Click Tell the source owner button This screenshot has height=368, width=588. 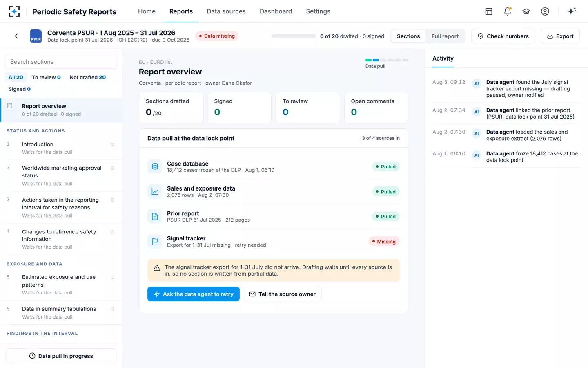[x=283, y=294]
